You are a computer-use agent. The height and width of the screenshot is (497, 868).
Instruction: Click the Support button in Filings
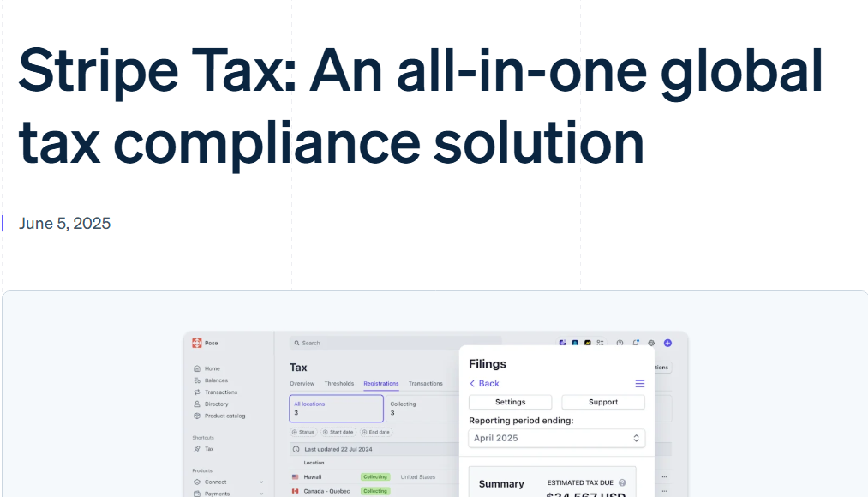tap(602, 402)
